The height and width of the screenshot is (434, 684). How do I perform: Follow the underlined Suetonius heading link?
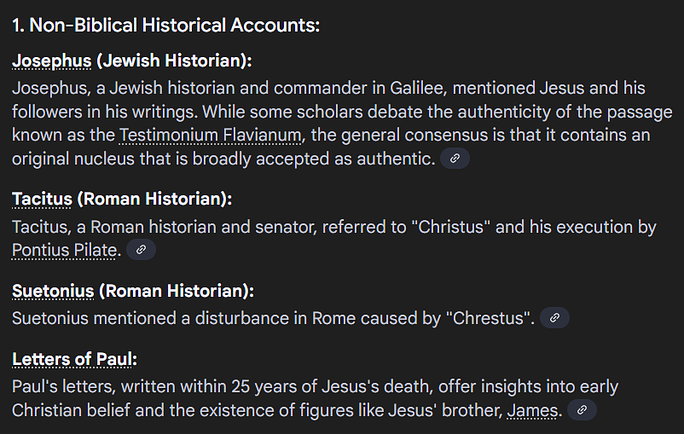click(53, 291)
